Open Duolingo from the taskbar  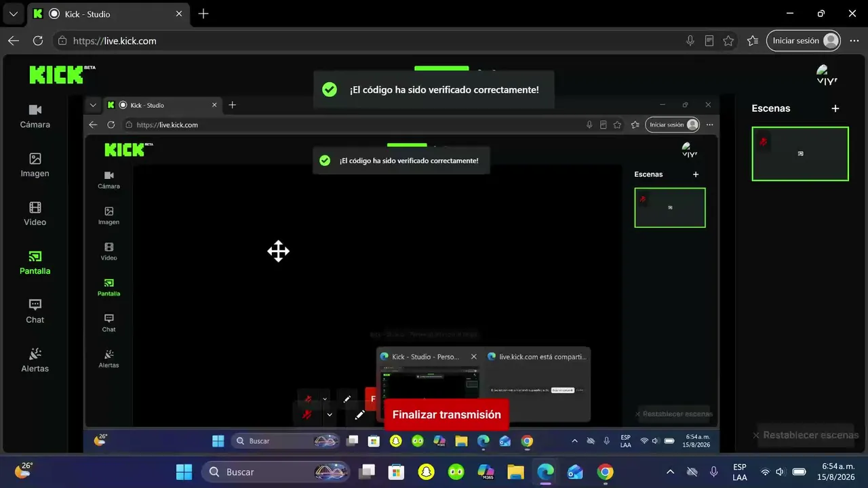click(x=456, y=472)
